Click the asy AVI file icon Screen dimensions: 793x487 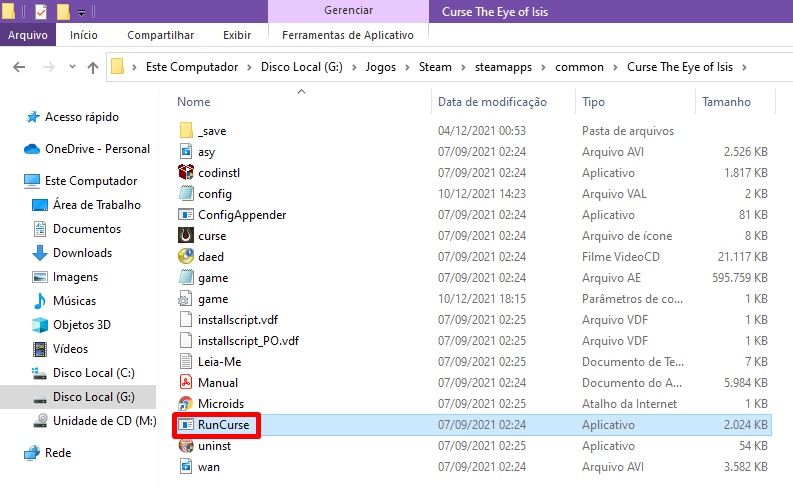tap(186, 151)
